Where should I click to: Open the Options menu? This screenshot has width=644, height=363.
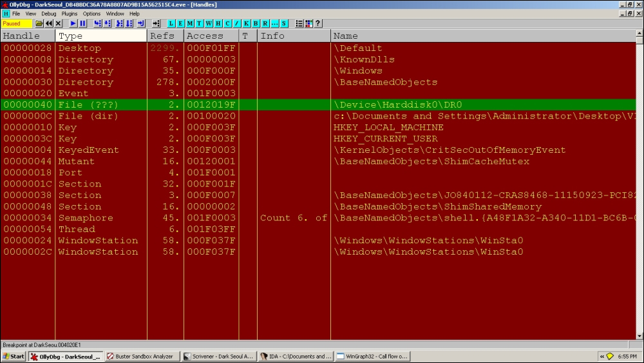point(91,14)
